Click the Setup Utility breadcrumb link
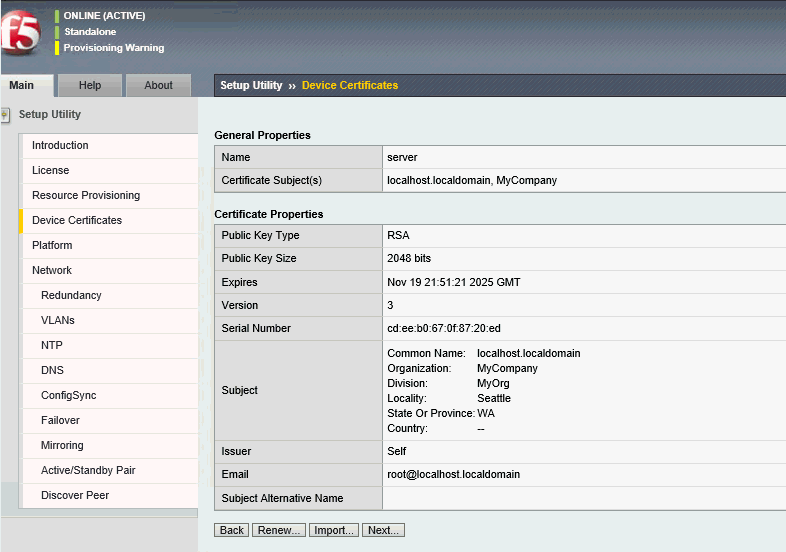The height and width of the screenshot is (552, 786). click(x=251, y=86)
